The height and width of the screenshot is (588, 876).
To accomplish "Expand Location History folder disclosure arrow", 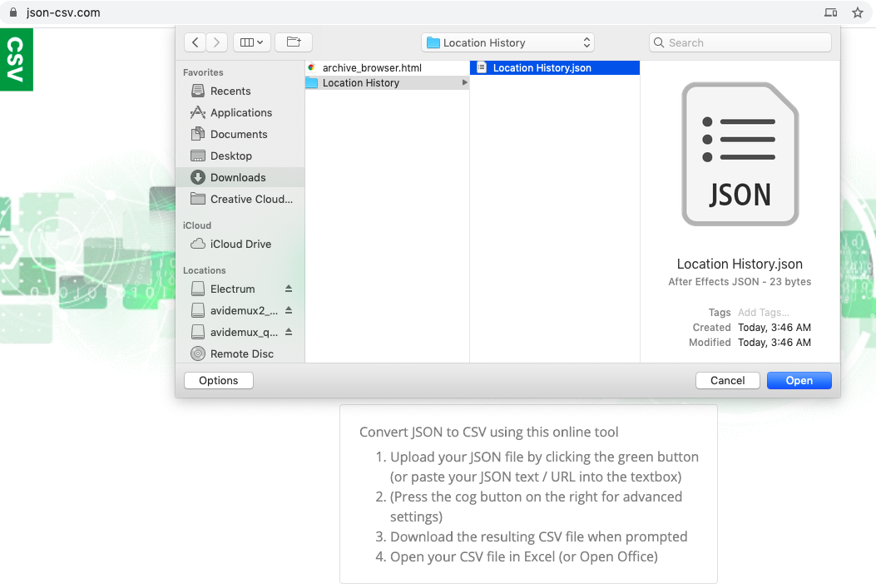I will click(x=464, y=82).
